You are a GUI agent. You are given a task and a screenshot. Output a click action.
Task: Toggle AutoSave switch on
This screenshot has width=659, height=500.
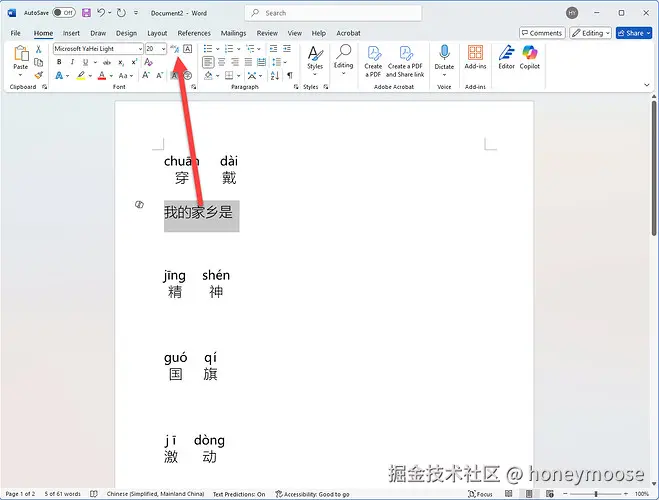point(64,13)
